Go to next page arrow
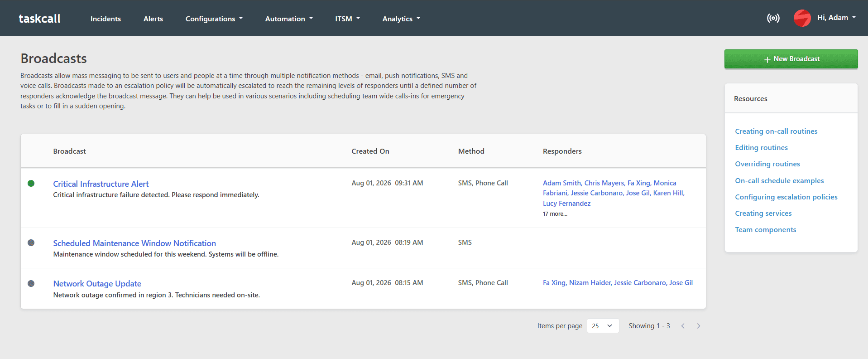This screenshot has height=359, width=868. tap(699, 326)
